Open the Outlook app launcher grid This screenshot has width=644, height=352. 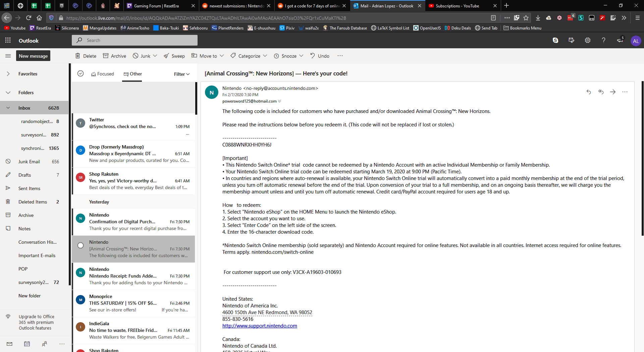(8, 40)
